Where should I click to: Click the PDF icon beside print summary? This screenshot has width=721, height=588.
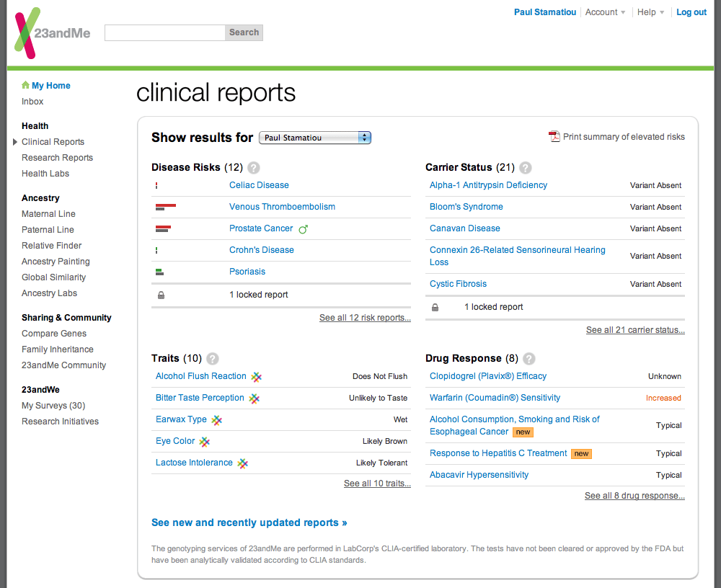[x=554, y=137]
